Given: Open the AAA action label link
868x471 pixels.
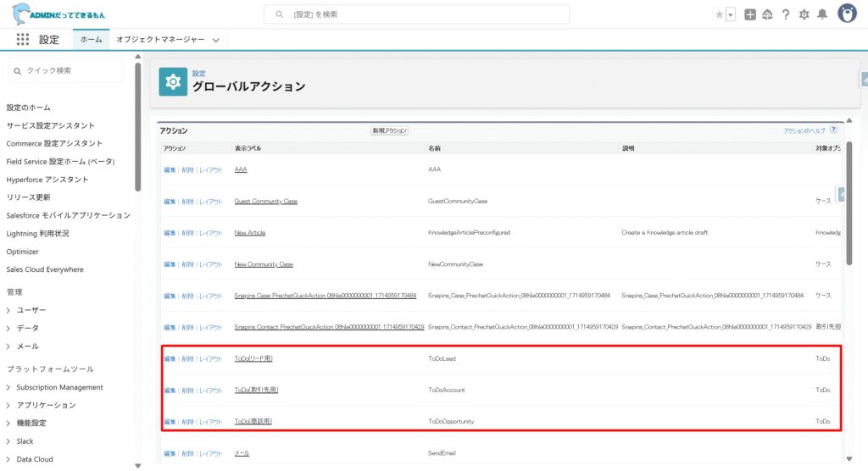Looking at the screenshot, I should coord(241,170).
